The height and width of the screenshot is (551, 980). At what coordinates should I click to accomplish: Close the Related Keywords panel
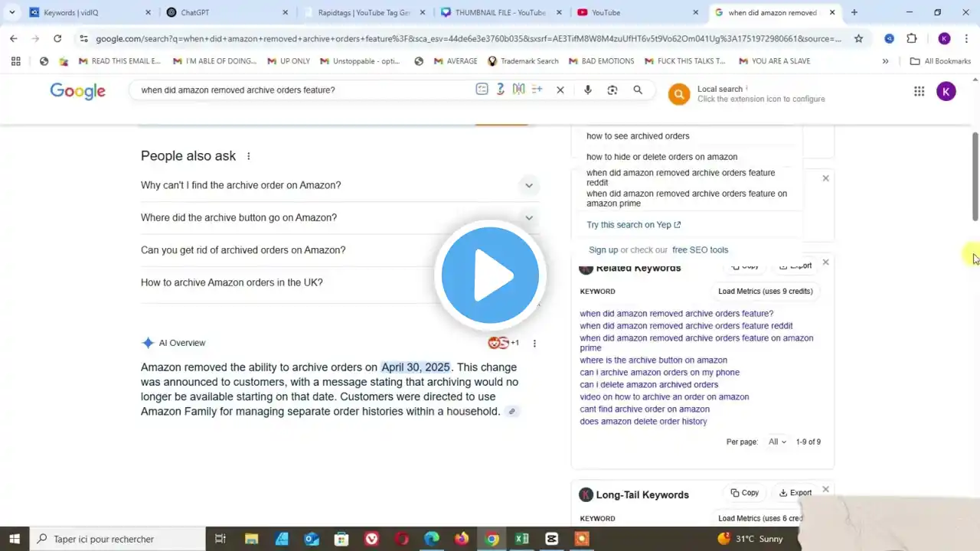pyautogui.click(x=825, y=262)
